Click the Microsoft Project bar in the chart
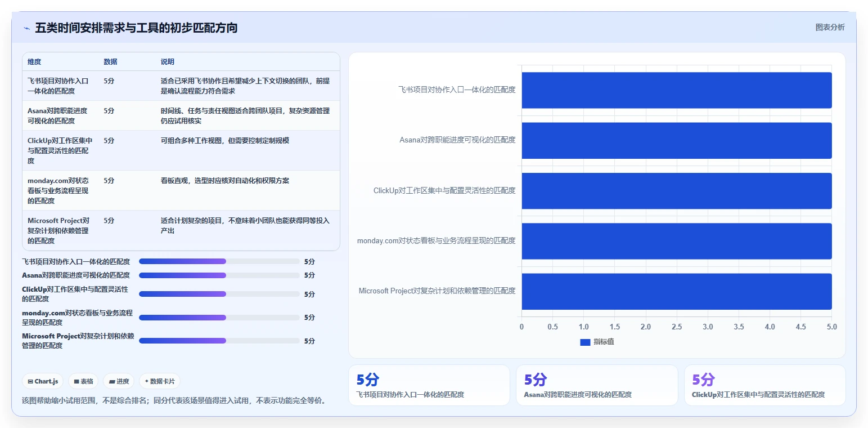This screenshot has width=868, height=428. 677,291
